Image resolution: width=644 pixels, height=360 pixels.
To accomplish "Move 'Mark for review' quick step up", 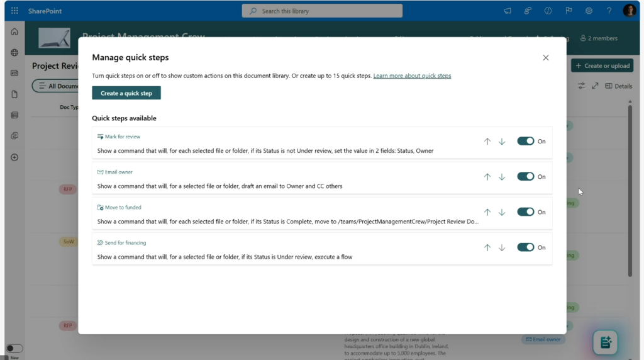I will pos(487,142).
